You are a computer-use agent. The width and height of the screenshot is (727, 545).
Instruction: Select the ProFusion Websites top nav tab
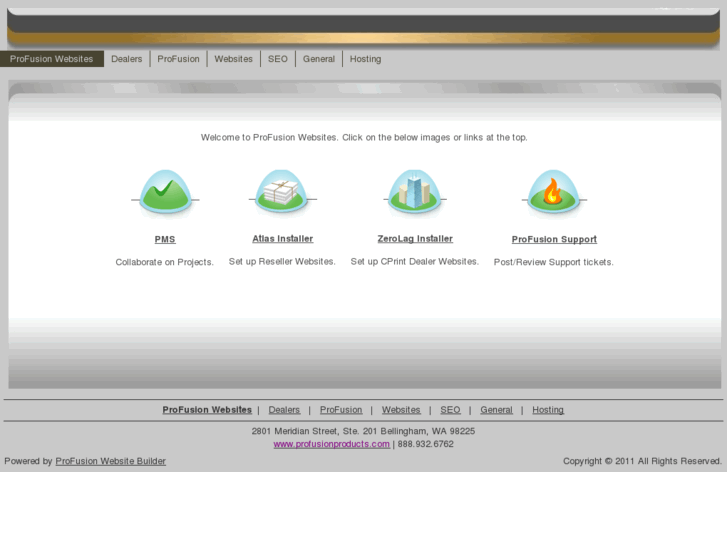51,59
